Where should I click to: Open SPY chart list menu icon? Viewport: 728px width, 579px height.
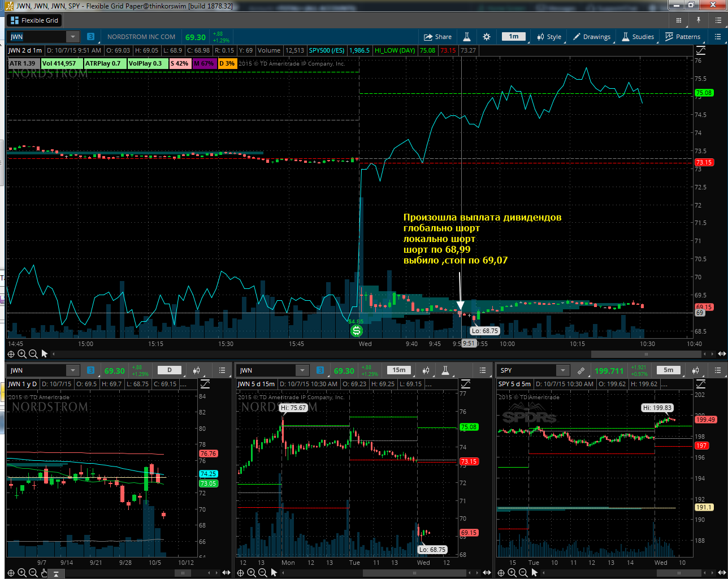coord(718,370)
